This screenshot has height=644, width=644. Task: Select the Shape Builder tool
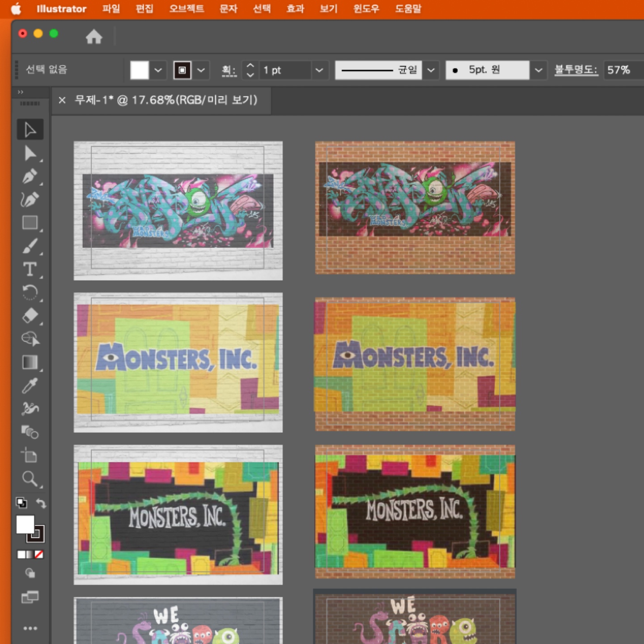30,339
